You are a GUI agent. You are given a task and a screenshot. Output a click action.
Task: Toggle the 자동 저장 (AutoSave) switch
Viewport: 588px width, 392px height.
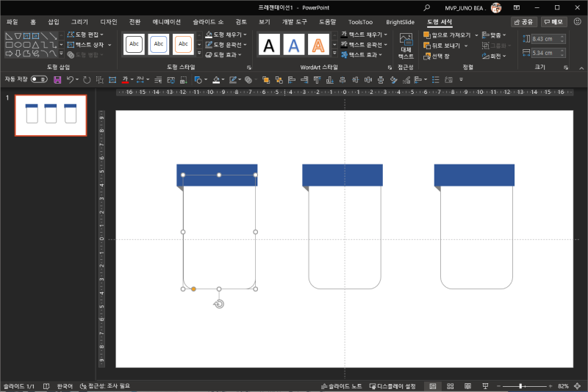point(39,79)
